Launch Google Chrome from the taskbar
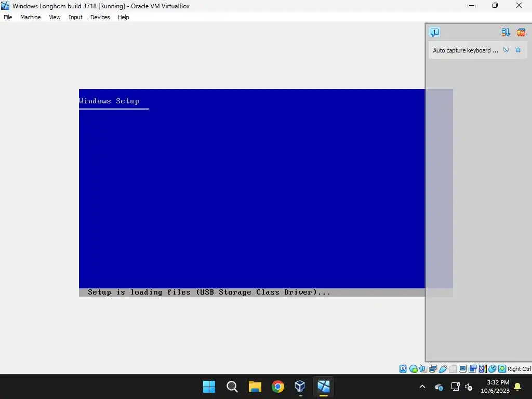This screenshot has width=532, height=399. tap(278, 387)
